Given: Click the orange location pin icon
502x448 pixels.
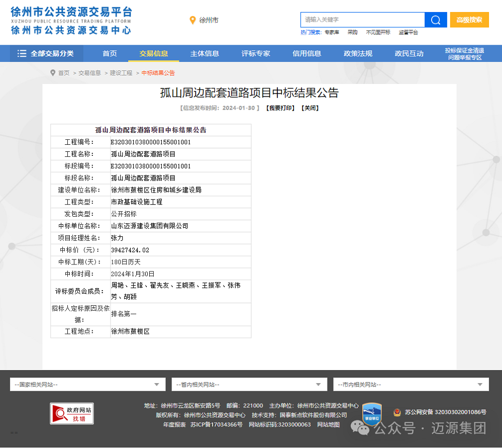Looking at the screenshot, I should (x=192, y=20).
